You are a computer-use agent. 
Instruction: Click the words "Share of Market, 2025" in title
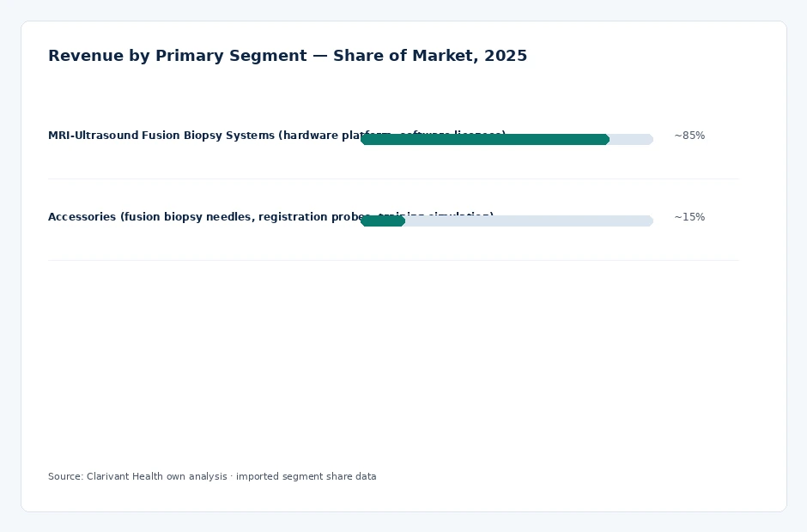(x=430, y=56)
